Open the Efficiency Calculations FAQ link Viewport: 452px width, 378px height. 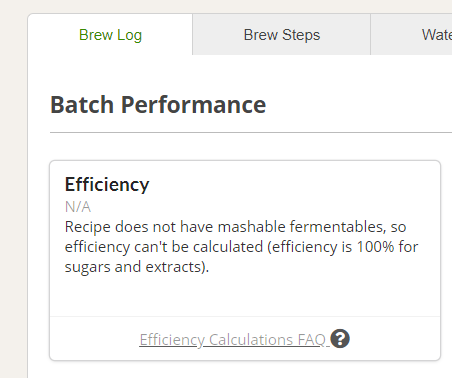(232, 340)
